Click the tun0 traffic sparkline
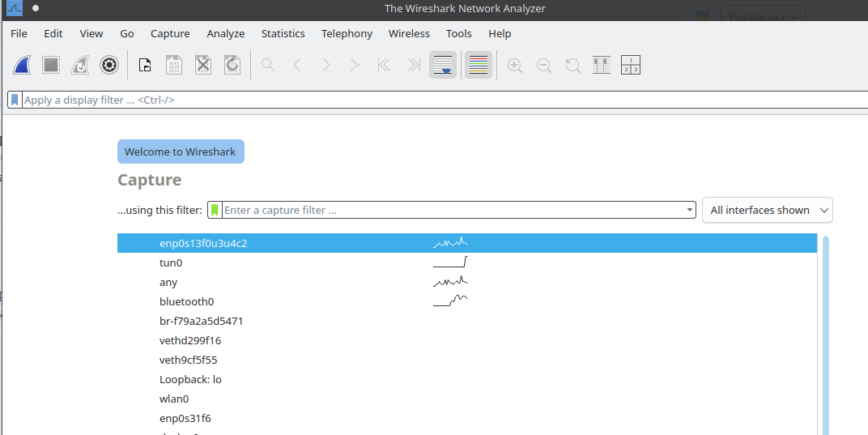Screen dimensions: 868x435 [x=451, y=262]
